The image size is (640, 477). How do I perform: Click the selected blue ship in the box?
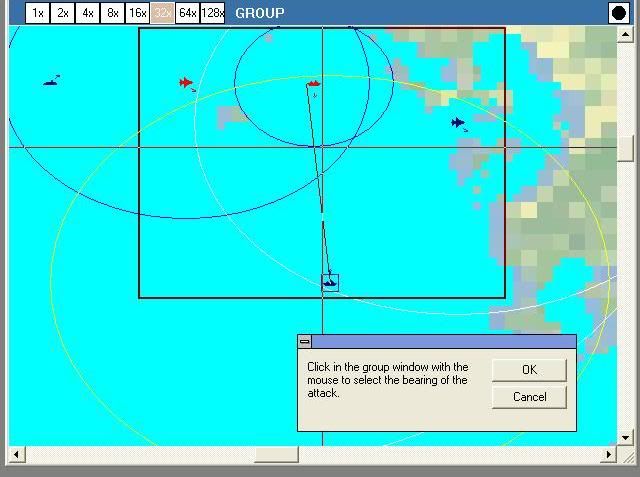tap(330, 283)
